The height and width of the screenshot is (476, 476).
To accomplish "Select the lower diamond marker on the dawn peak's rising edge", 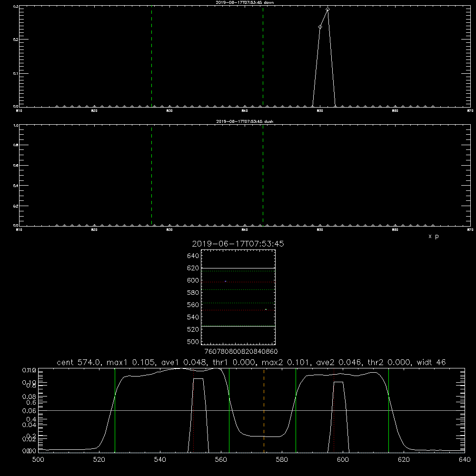I will coord(320,27).
